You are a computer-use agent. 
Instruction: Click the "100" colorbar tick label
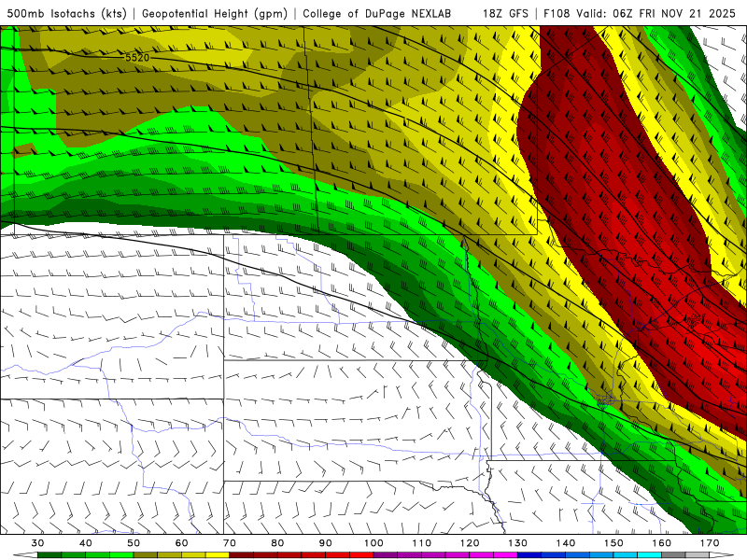(x=373, y=543)
